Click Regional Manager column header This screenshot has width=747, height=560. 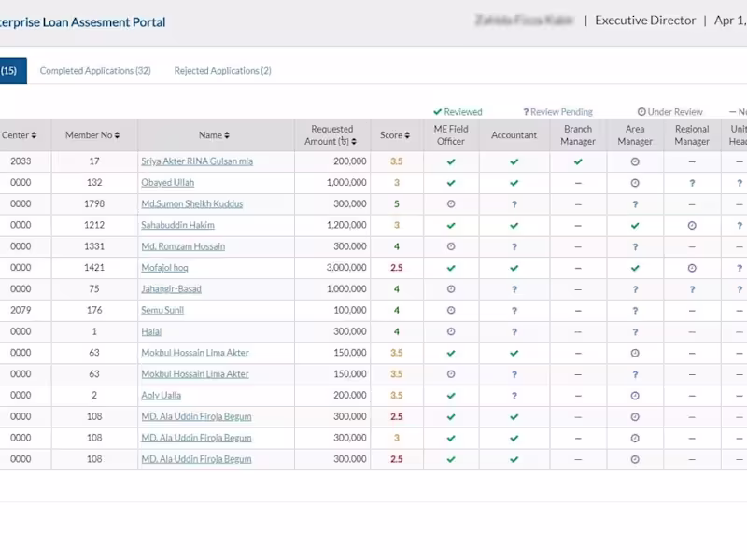(x=692, y=135)
